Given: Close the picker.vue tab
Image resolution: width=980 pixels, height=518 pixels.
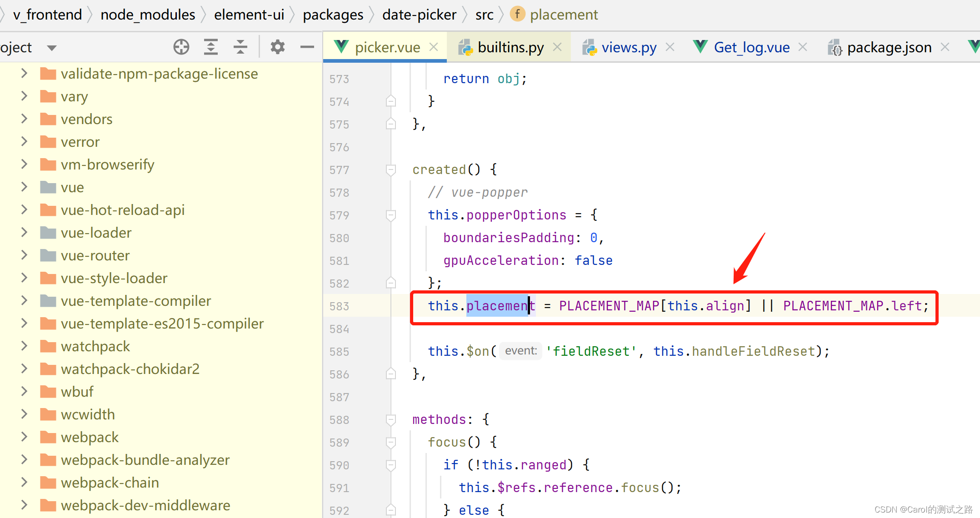Looking at the screenshot, I should tap(434, 47).
